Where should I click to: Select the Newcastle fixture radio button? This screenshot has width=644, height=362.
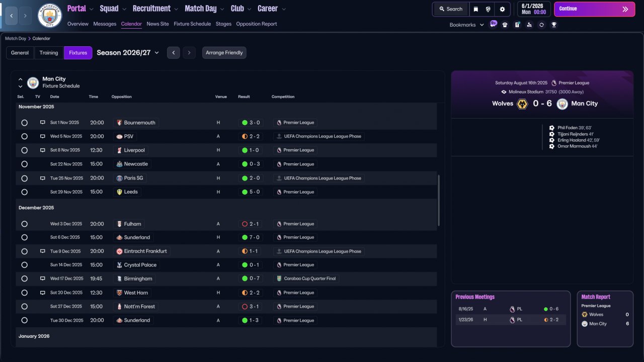24,164
